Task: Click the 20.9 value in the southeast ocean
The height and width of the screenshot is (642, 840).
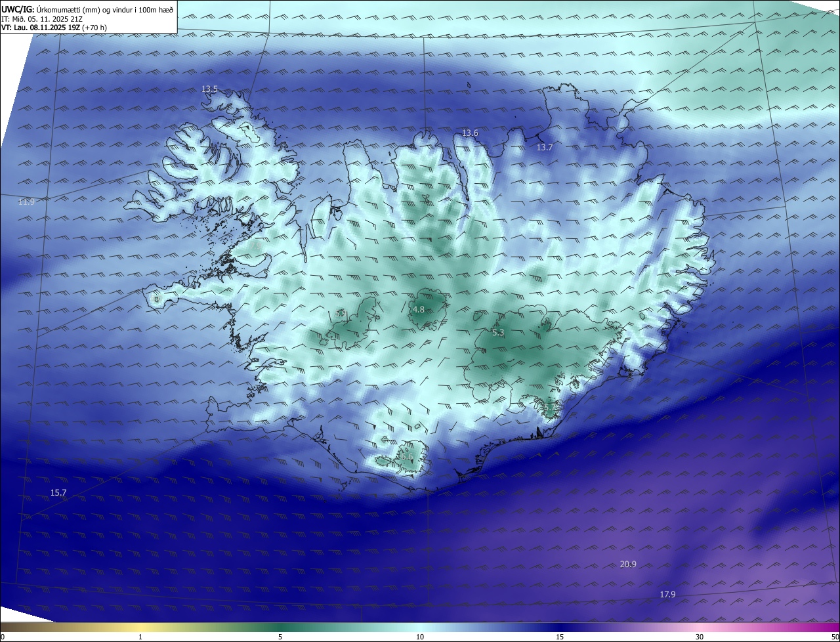Action: pos(628,565)
